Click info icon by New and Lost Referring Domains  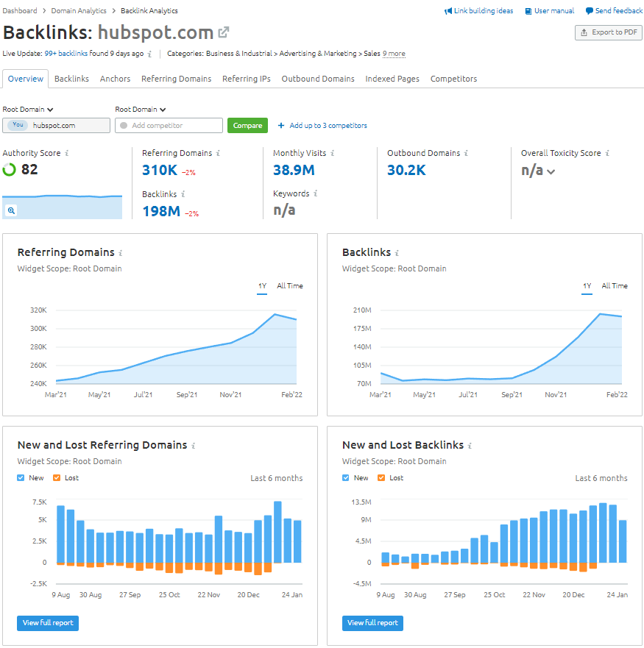click(x=193, y=446)
